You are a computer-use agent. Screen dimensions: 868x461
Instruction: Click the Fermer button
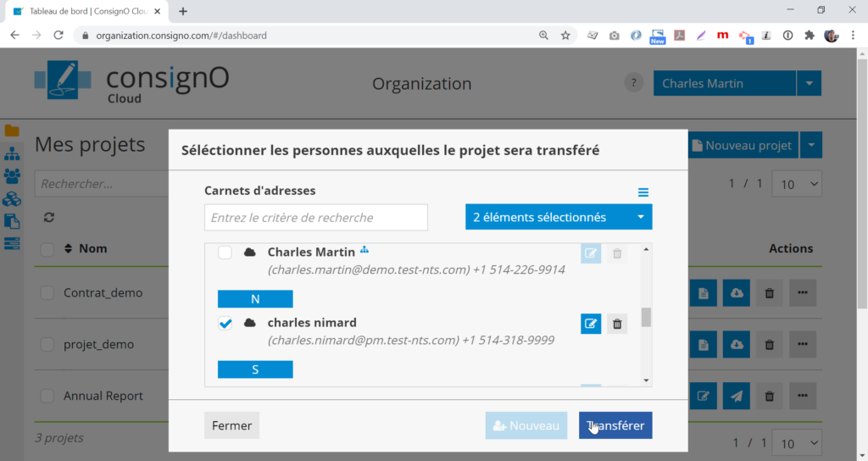[x=231, y=425]
